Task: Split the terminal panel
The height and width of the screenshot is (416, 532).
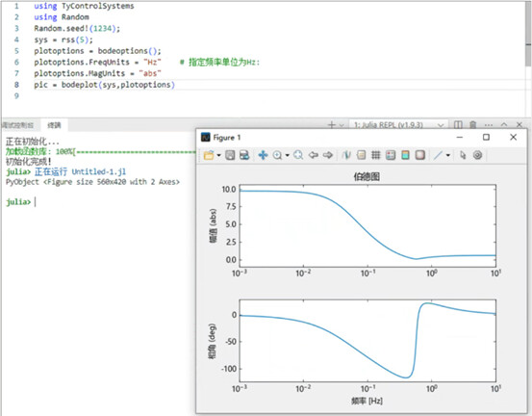Action: pos(458,125)
